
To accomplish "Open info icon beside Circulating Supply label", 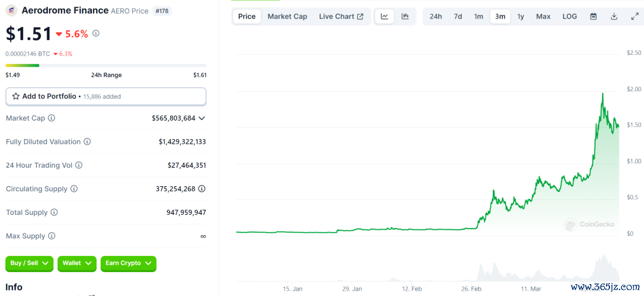I will (x=74, y=189).
